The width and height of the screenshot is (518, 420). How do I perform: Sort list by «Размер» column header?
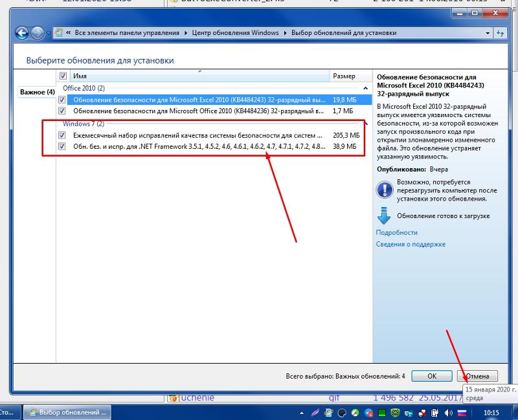point(351,76)
